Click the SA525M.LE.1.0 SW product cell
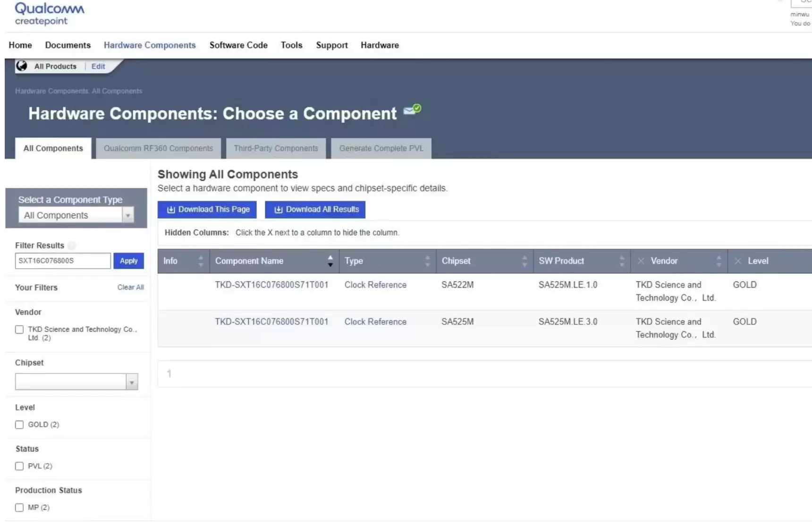Viewport: 812px width, 526px height. [x=568, y=285]
